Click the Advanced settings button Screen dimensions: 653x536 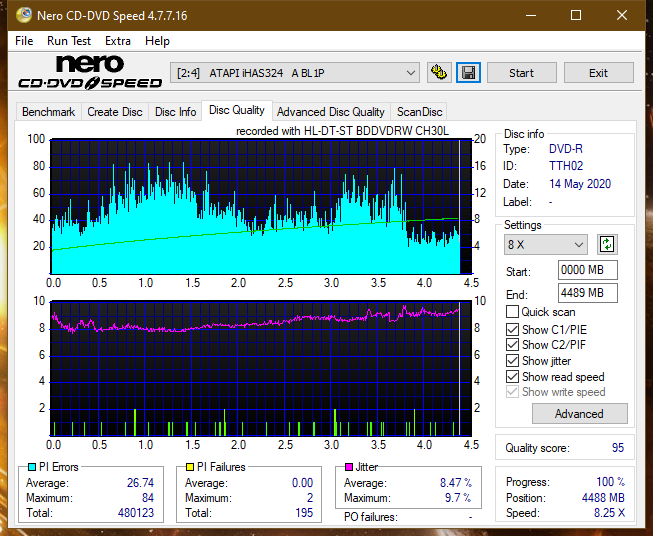[579, 414]
